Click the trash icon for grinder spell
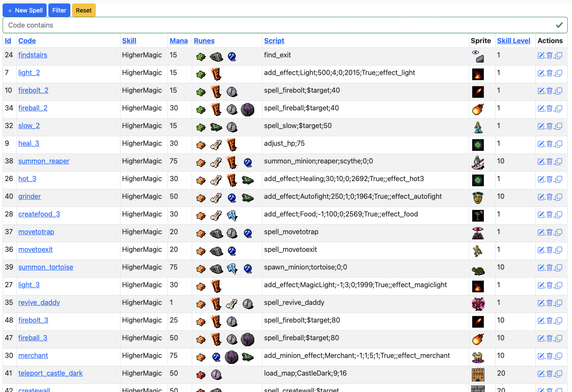The image size is (572, 392). [x=550, y=197]
